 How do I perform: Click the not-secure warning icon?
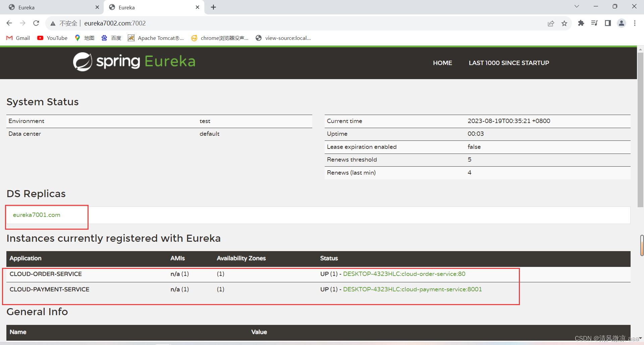coord(53,23)
